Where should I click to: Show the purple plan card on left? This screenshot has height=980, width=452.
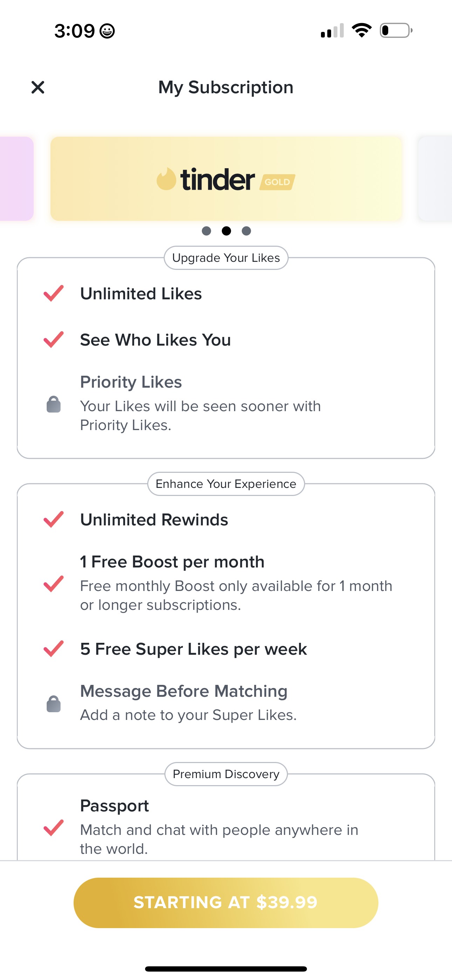pos(16,179)
